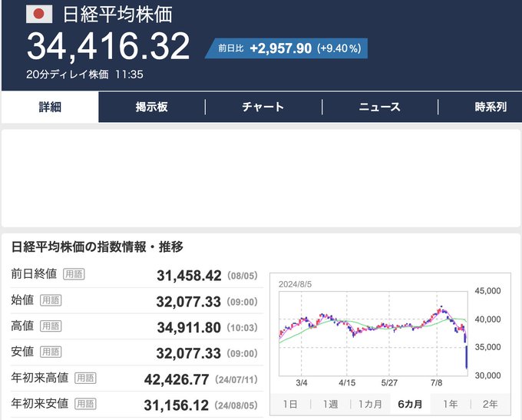This screenshot has width=522, height=420.
Task: Set chart range to 1カ月
Action: click(x=370, y=405)
